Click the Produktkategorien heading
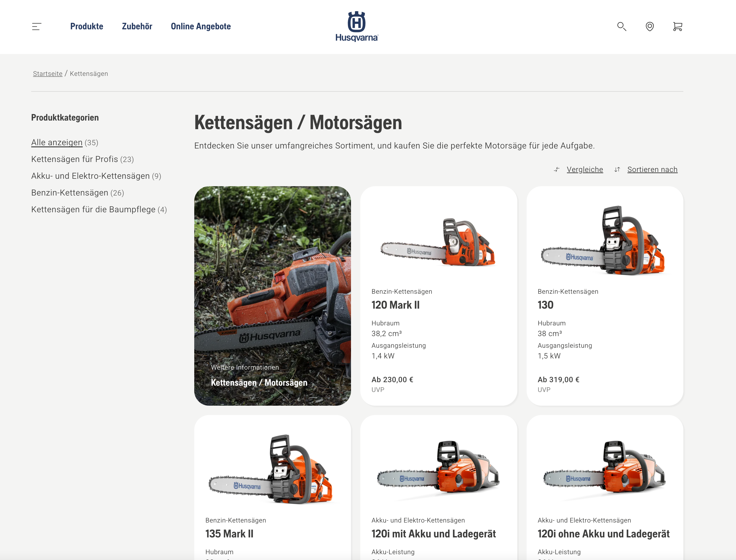This screenshot has width=736, height=560. (x=65, y=118)
